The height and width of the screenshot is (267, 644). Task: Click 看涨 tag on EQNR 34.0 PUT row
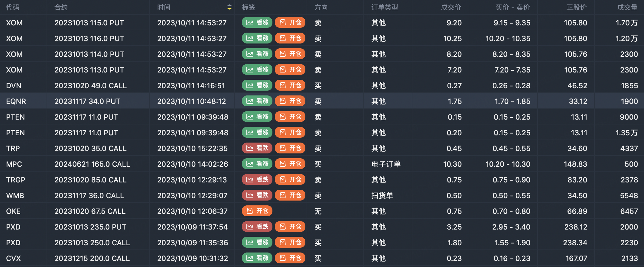(257, 101)
